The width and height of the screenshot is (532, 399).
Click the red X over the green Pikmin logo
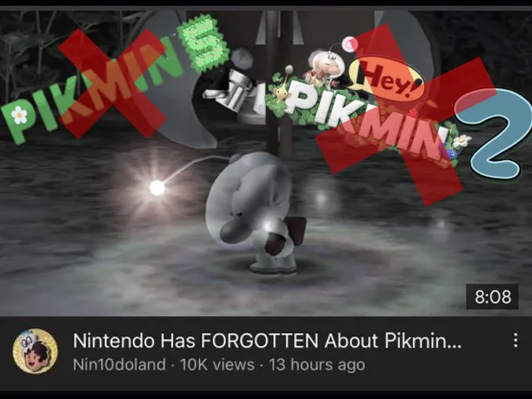click(113, 83)
